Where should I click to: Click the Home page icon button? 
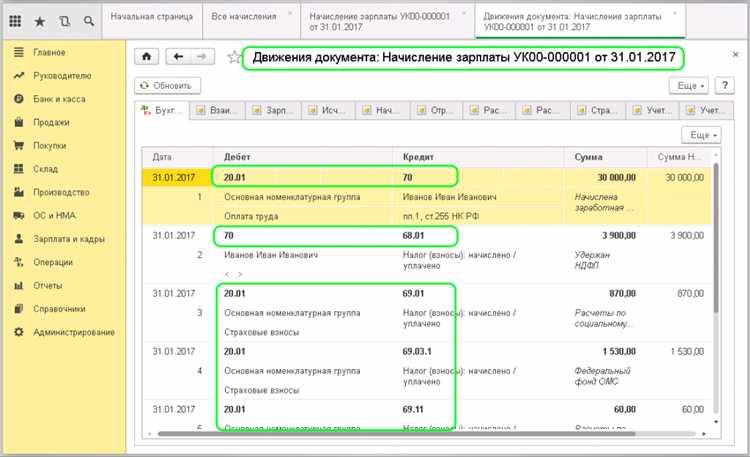149,57
